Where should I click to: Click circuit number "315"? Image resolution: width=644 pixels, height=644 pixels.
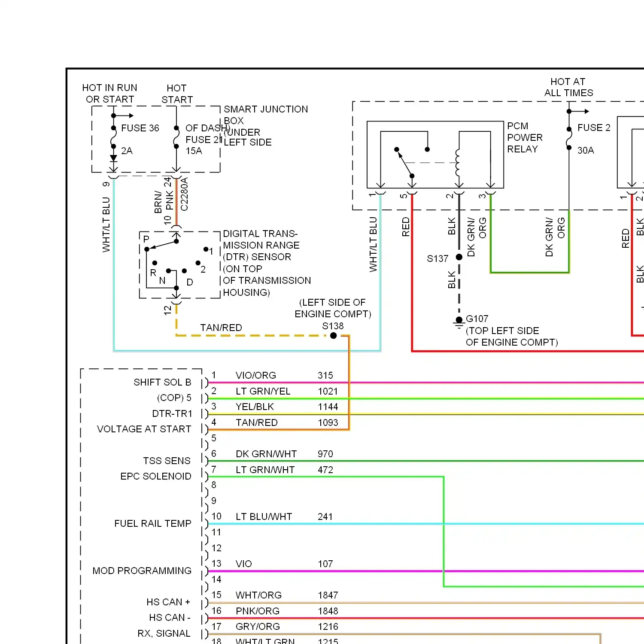click(x=325, y=375)
